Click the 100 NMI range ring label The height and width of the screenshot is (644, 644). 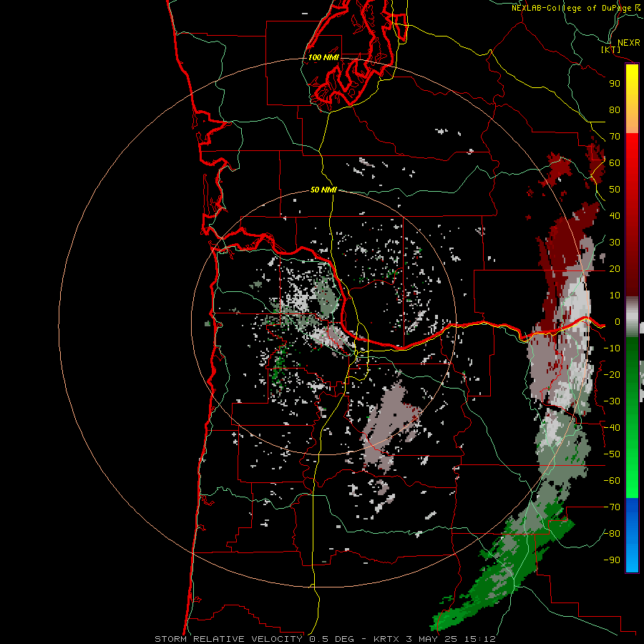[323, 57]
